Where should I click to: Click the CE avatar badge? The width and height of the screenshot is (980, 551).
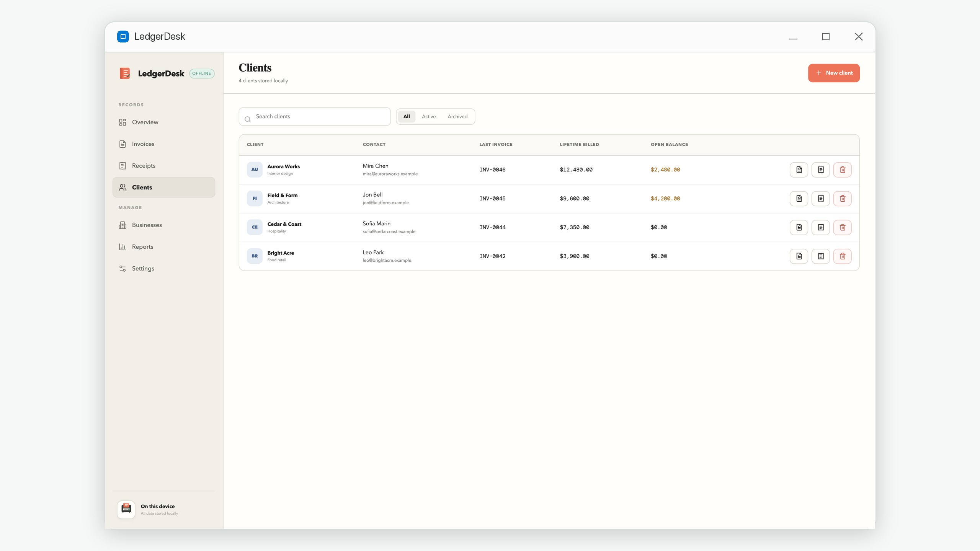pyautogui.click(x=255, y=227)
